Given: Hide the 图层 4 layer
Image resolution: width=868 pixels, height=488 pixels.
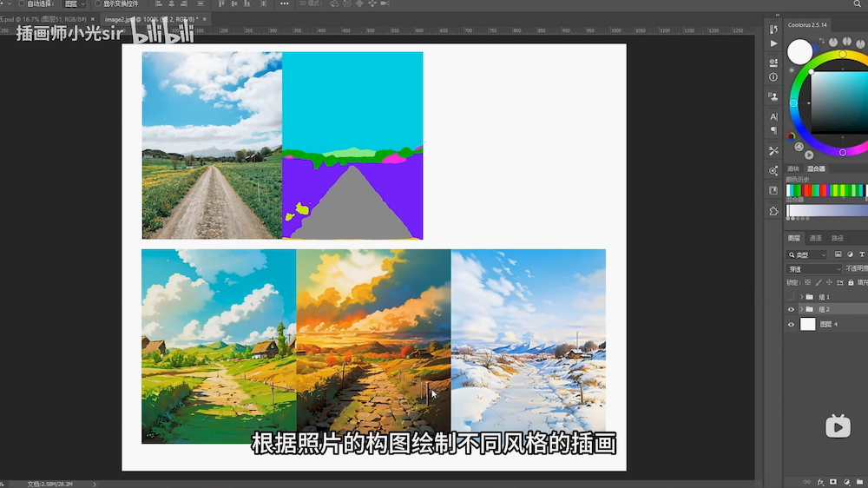Looking at the screenshot, I should [791, 324].
